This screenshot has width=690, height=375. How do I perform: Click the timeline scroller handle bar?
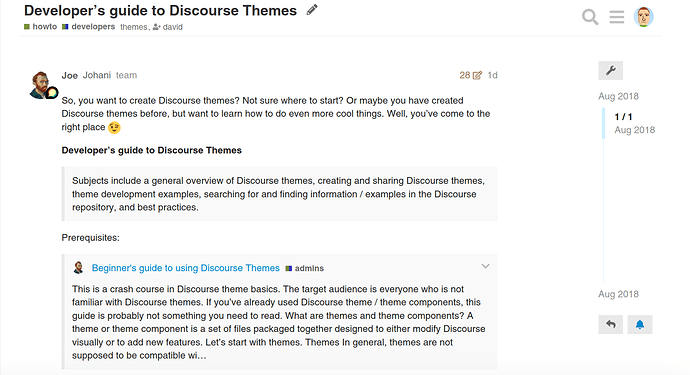click(x=603, y=123)
